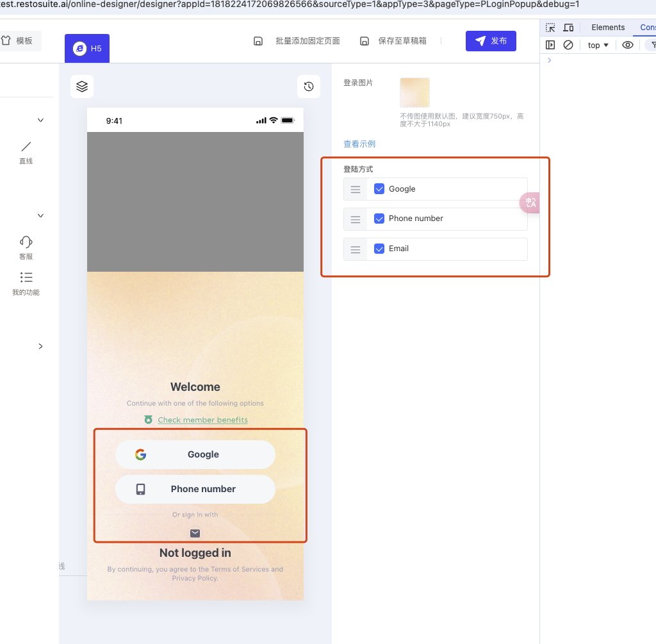
Task: Click the Terms of Services agreement text
Action: point(195,574)
